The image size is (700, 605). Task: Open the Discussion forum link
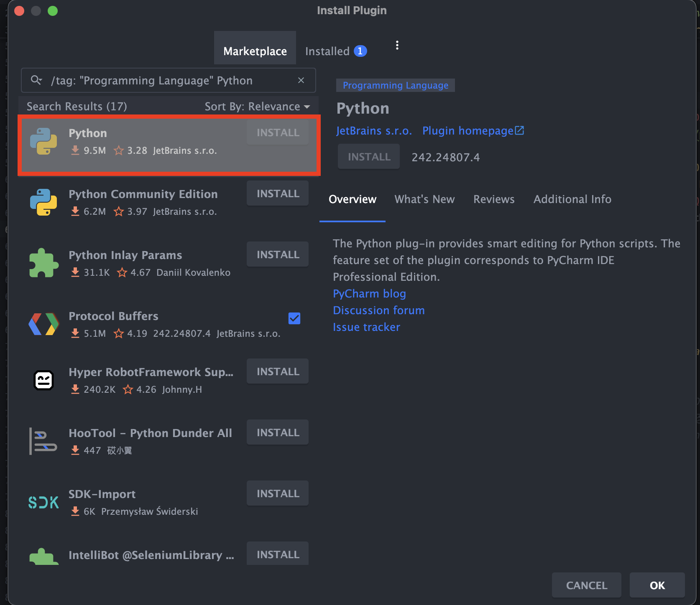tap(379, 310)
